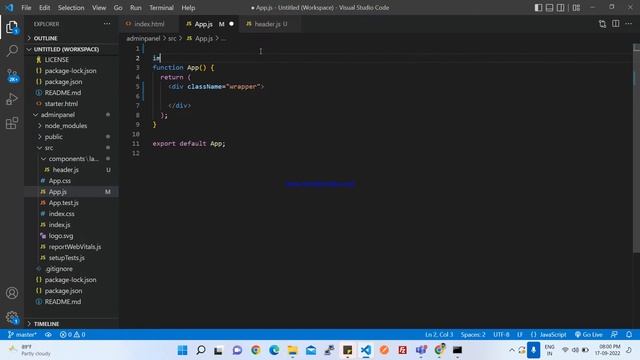Click Ln 2, Col 3 position indicator
The width and height of the screenshot is (640, 360).
[439, 335]
